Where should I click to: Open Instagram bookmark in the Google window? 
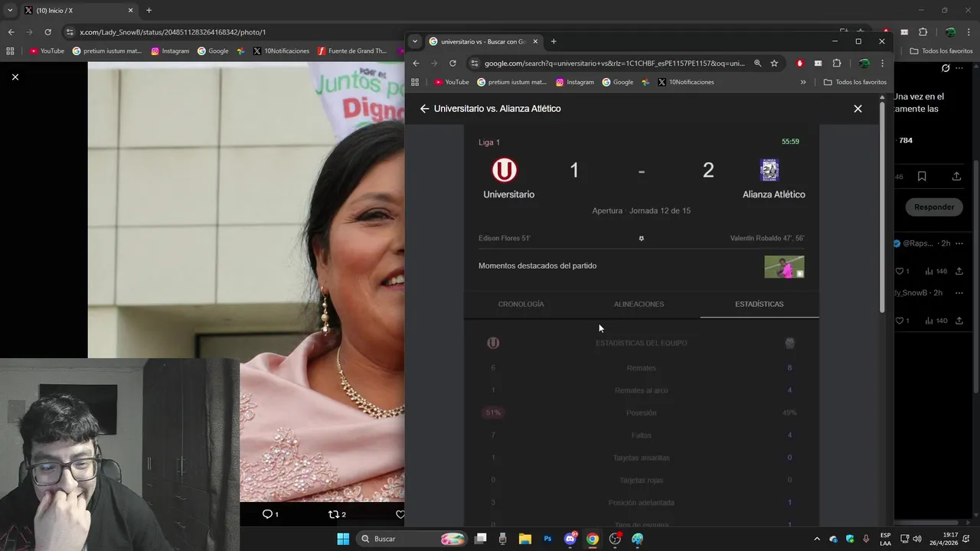(x=575, y=82)
